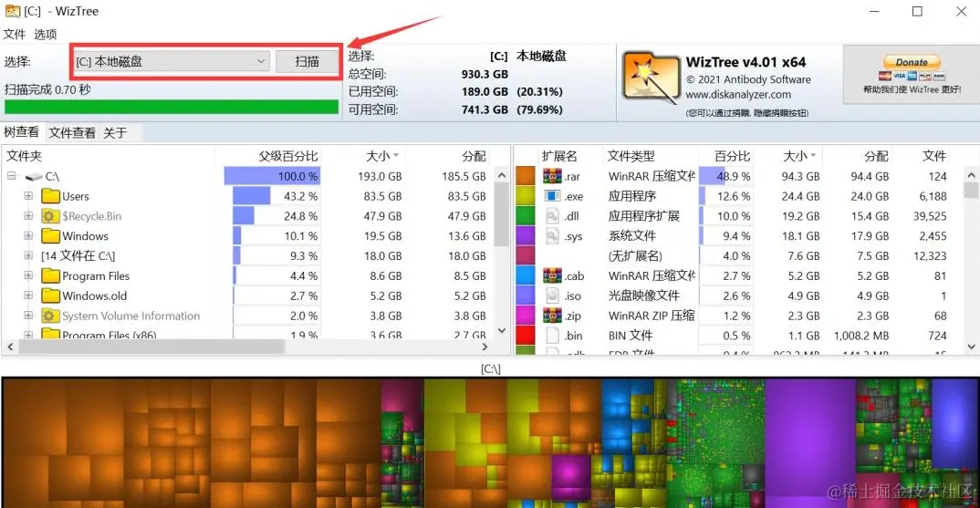This screenshot has width=980, height=508.
Task: Click the 24.8 % value of $Recycle.Bin
Action: pyautogui.click(x=300, y=216)
